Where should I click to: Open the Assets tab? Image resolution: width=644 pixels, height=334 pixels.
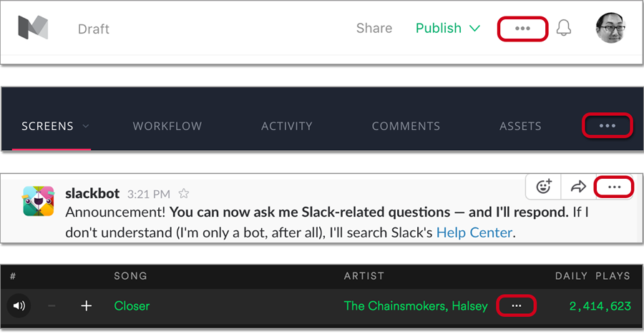[520, 126]
